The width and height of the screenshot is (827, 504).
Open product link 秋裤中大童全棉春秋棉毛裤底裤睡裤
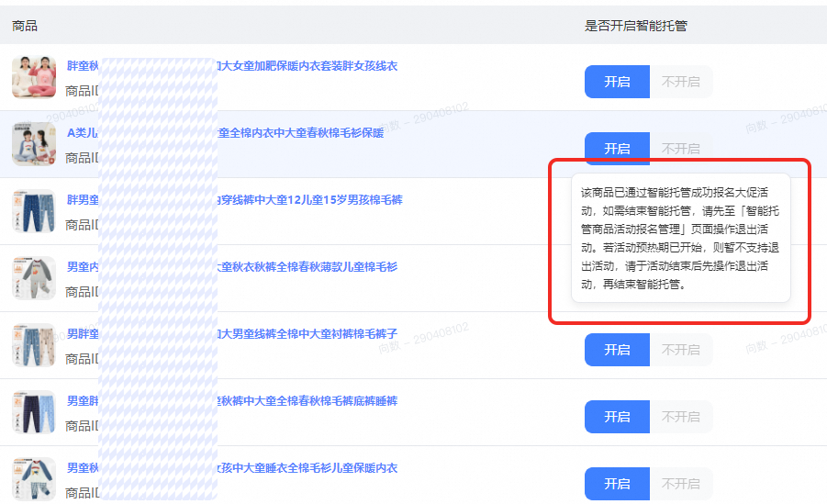click(x=307, y=401)
